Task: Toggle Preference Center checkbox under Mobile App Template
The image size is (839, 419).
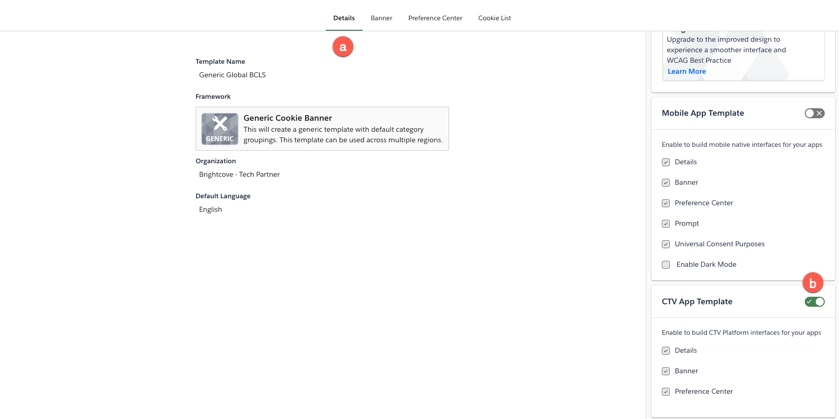Action: pos(666,203)
